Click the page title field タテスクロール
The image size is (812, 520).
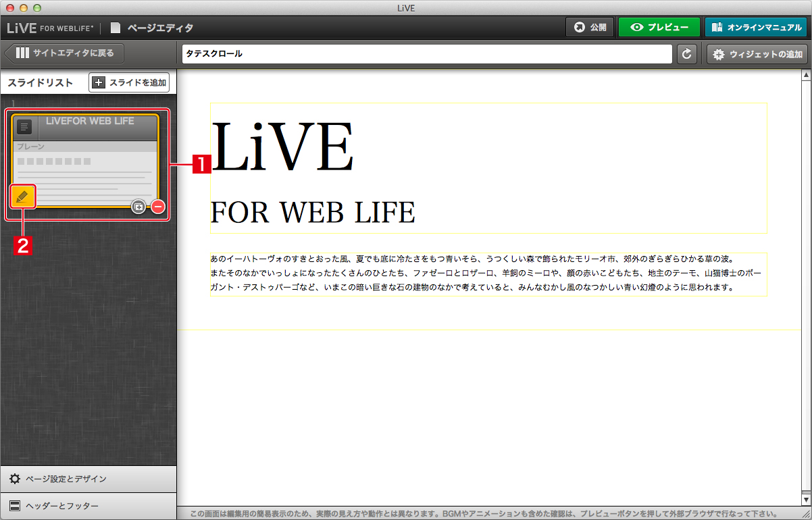(x=427, y=54)
